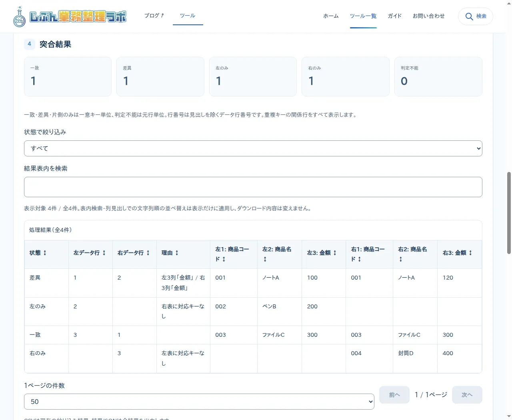The image size is (512, 420).
Task: Click the 一致 summary card
Action: click(68, 76)
